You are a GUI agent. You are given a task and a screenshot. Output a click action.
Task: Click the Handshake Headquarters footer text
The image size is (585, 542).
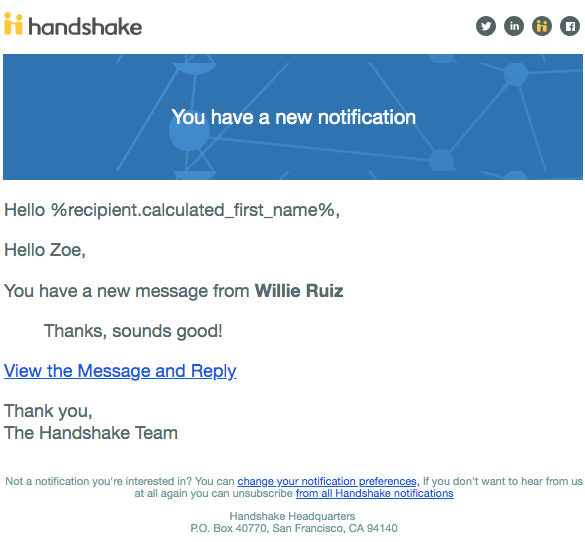(292, 516)
